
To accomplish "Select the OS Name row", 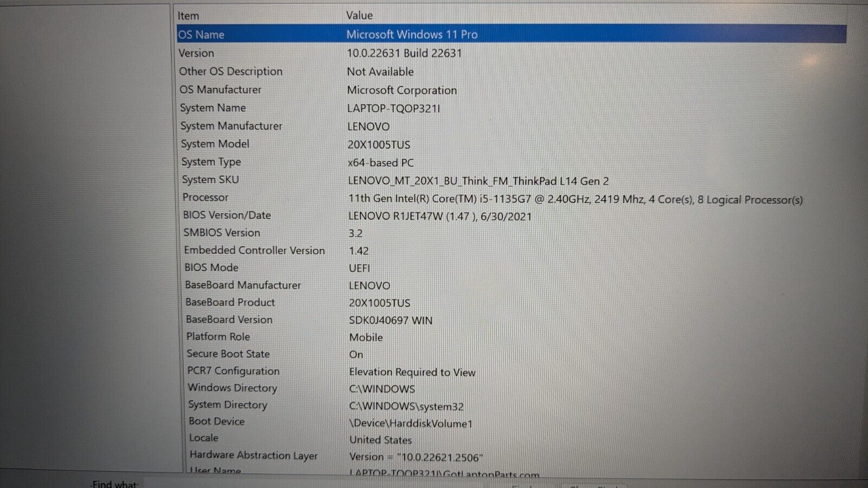I will pos(511,34).
